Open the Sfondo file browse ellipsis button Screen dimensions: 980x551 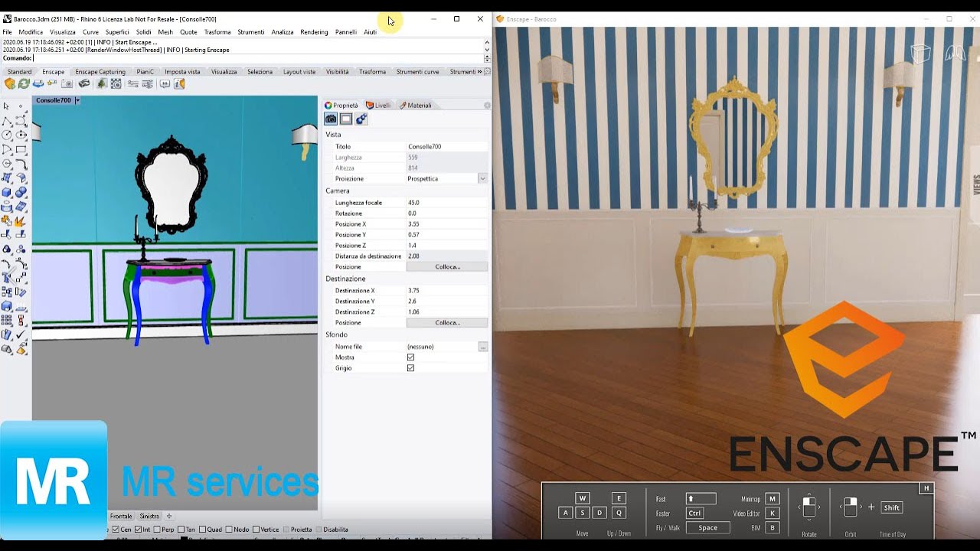pyautogui.click(x=483, y=347)
